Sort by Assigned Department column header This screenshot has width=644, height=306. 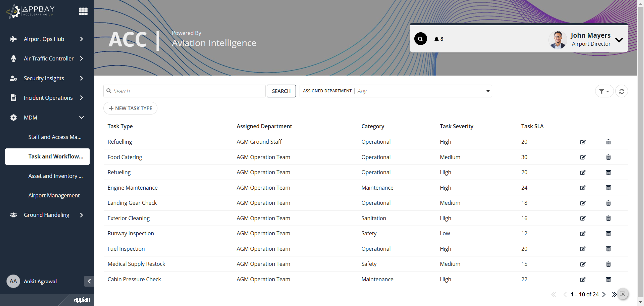point(264,126)
